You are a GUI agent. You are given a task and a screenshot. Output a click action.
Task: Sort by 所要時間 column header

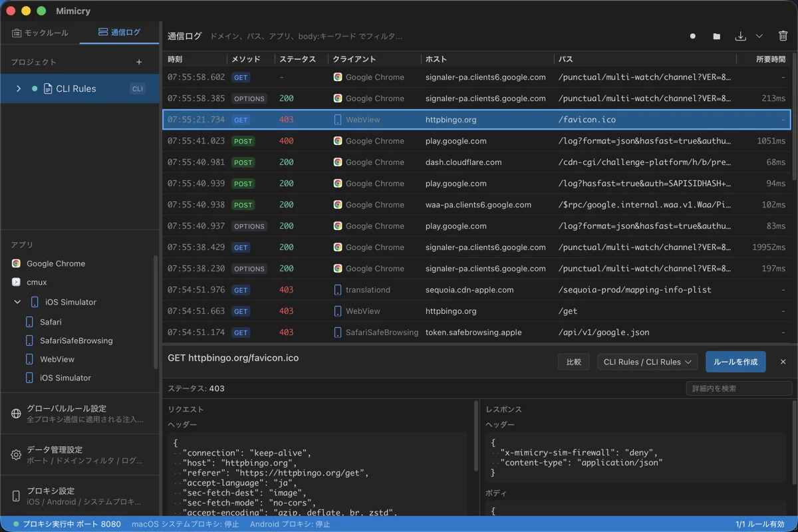[763, 59]
